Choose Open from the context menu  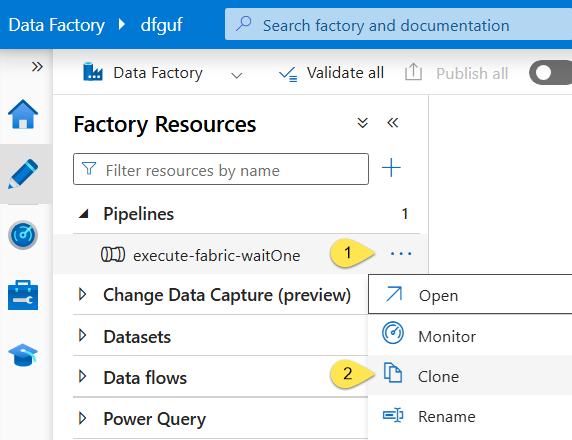470,294
